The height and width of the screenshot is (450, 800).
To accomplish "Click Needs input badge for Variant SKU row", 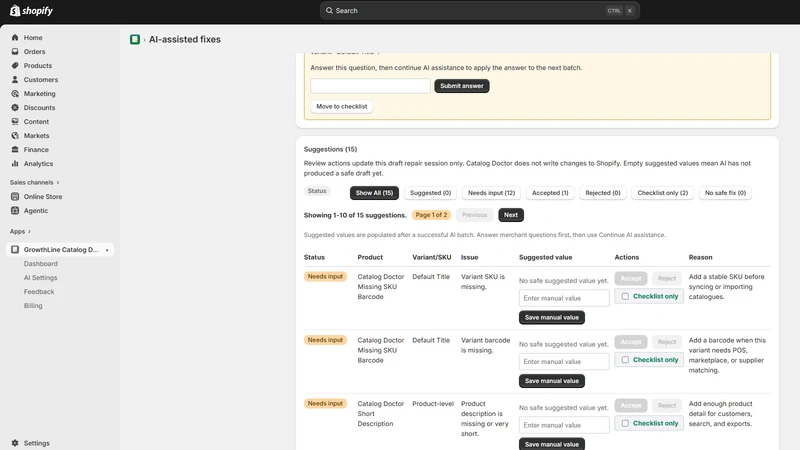I will click(325, 277).
